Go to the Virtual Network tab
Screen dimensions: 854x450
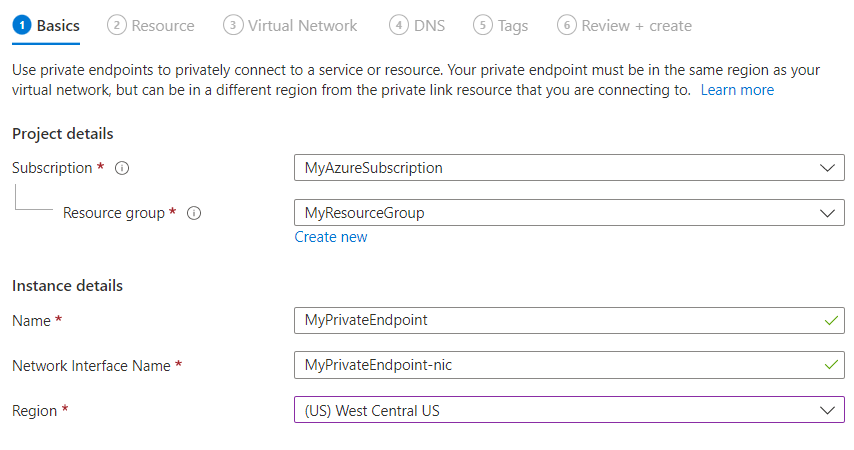click(x=302, y=26)
